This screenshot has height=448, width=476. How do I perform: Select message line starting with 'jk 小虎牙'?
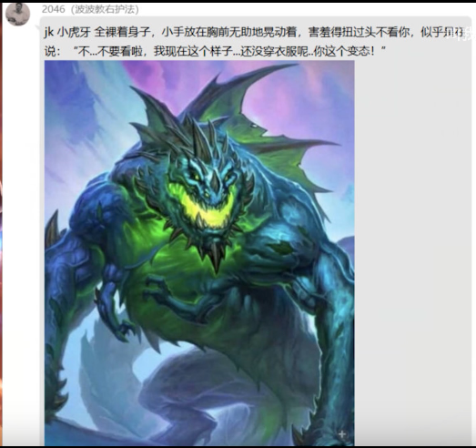tap(255, 32)
